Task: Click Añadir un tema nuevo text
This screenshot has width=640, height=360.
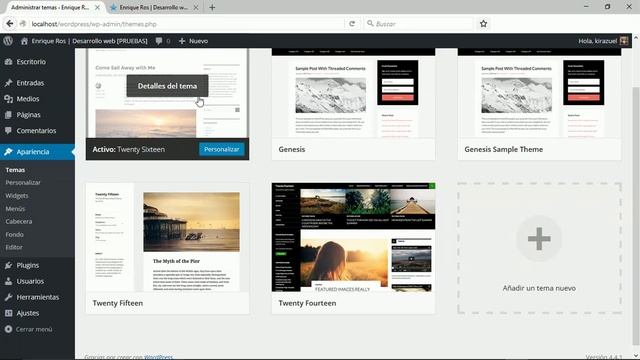Action: tap(539, 288)
